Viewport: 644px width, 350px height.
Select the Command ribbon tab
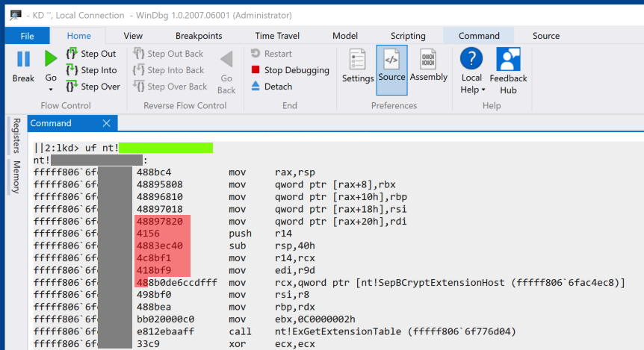479,36
